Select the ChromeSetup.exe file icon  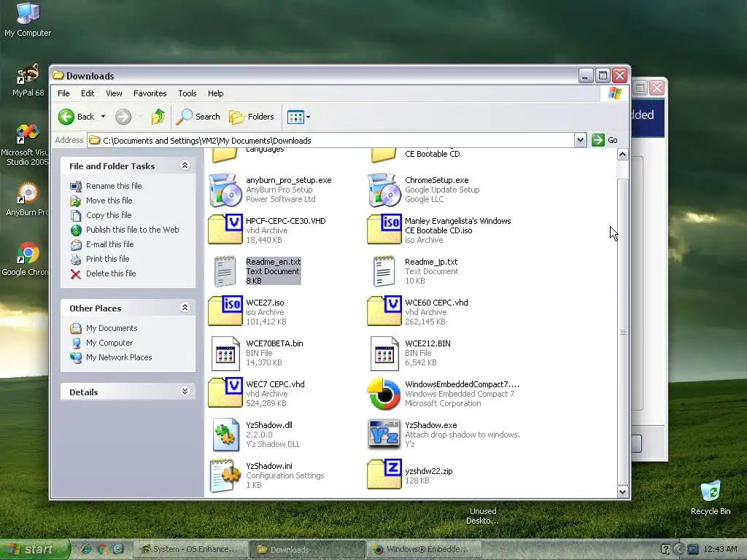point(384,190)
